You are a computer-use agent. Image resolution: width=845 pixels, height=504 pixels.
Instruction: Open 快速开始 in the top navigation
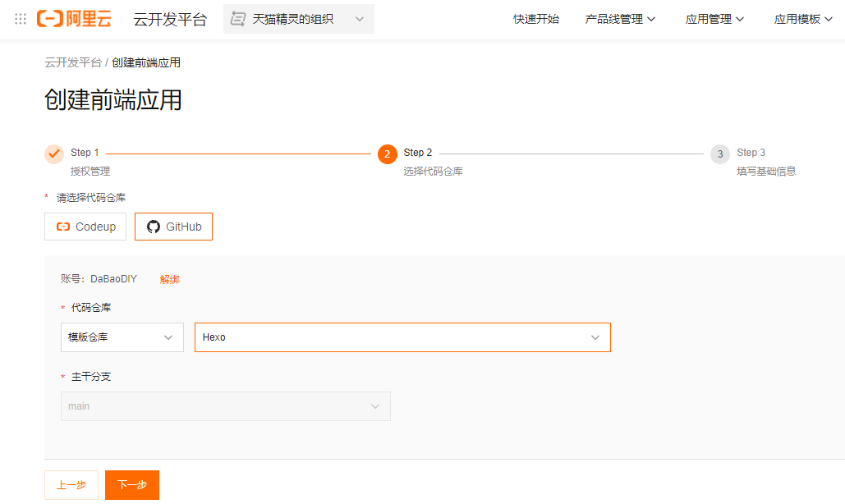pos(536,20)
